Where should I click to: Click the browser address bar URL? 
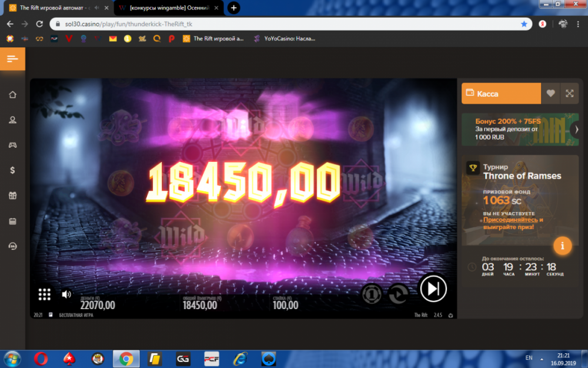point(235,24)
